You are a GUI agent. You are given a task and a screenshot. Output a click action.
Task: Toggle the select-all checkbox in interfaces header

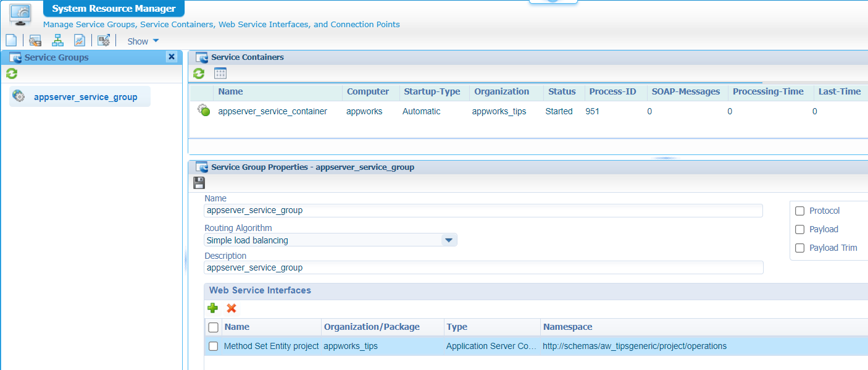click(214, 327)
